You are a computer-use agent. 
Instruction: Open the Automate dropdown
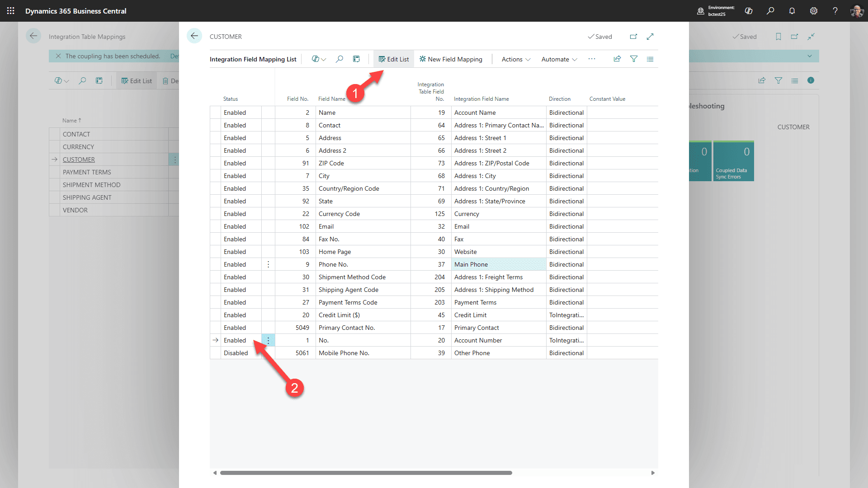[x=559, y=59]
